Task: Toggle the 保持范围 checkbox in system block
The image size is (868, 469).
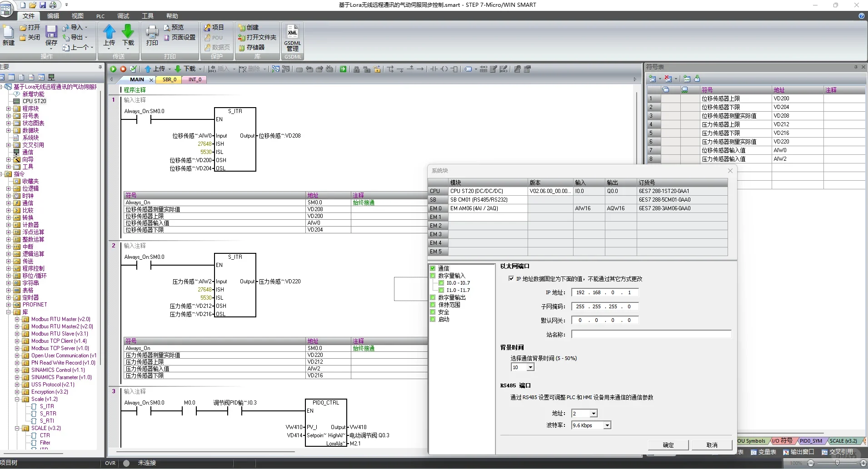Action: pyautogui.click(x=433, y=305)
